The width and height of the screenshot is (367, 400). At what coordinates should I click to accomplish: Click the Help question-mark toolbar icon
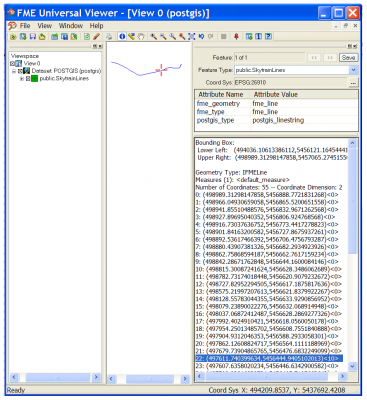pyautogui.click(x=268, y=37)
